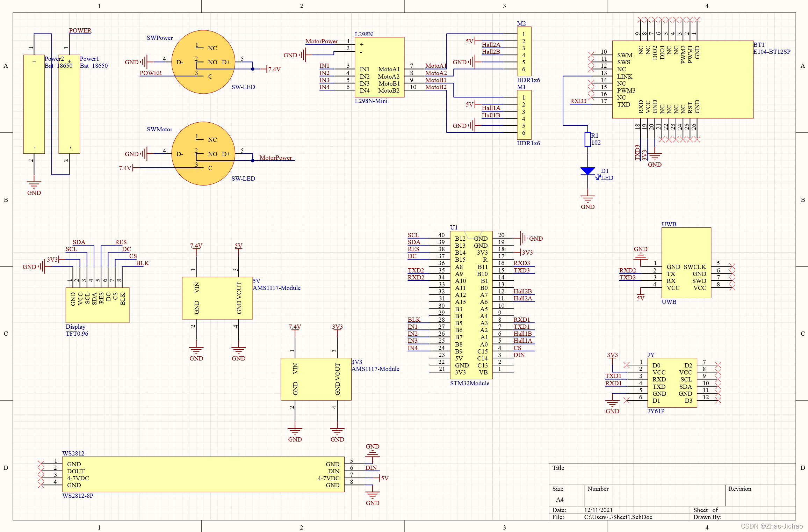Click the Title field in title block
Screen dimensions: 808x532
click(x=558, y=468)
